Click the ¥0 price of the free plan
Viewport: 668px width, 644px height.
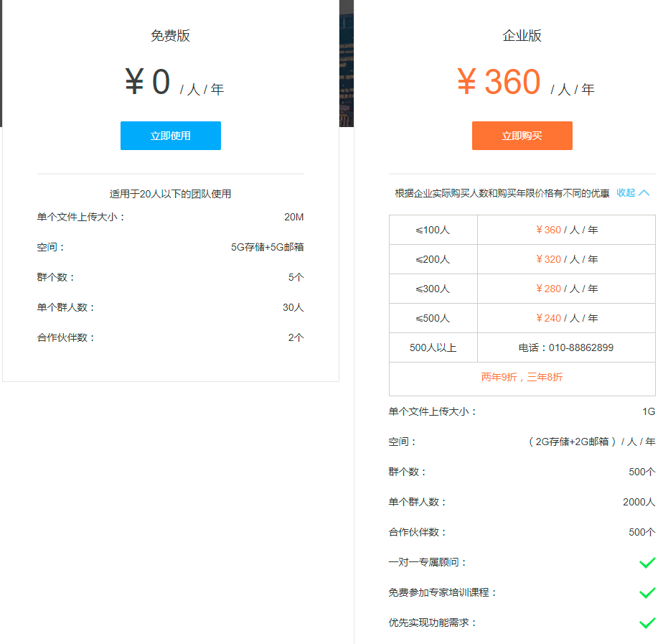coord(147,81)
